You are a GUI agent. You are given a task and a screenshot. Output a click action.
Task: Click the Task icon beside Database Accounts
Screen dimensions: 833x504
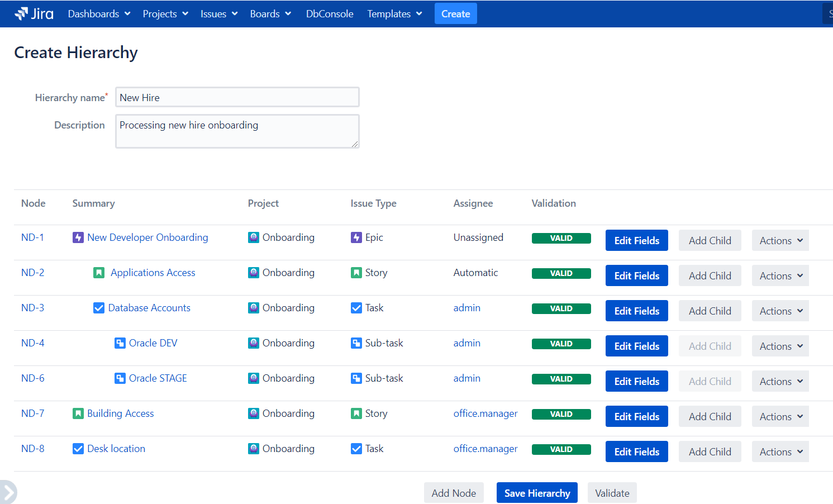(99, 308)
